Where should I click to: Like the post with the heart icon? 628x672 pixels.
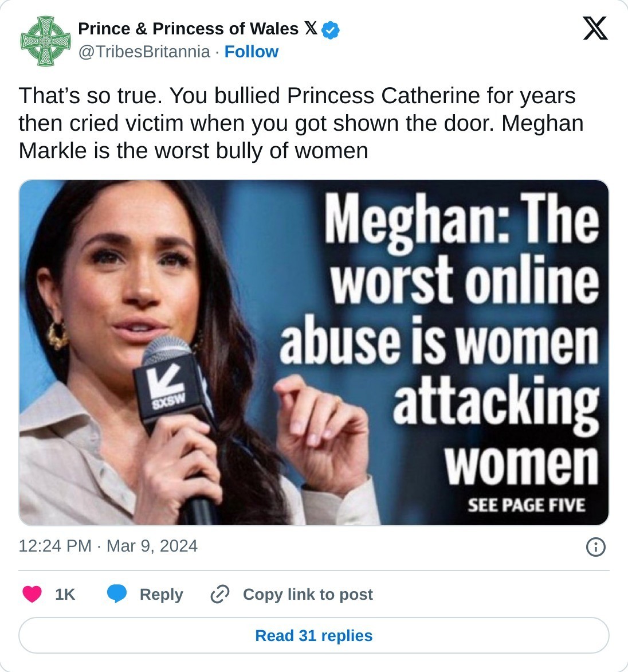pos(32,594)
